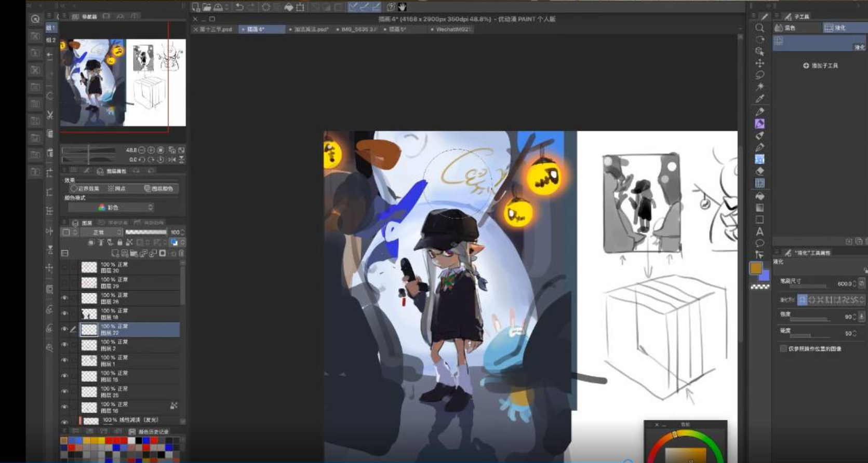Screen dimensions: 868x463
Task: Click the transparent color swatch
Action: coord(760,287)
